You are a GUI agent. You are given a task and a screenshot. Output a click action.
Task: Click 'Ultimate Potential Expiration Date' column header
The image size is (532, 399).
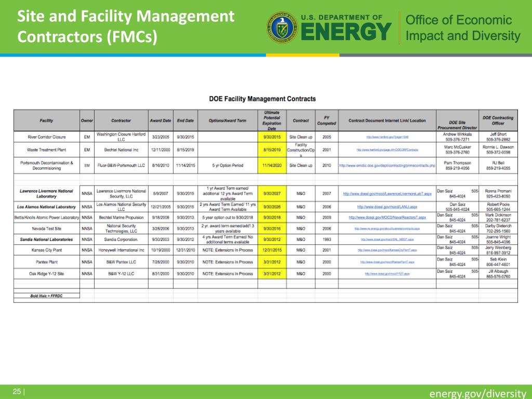click(x=272, y=121)
